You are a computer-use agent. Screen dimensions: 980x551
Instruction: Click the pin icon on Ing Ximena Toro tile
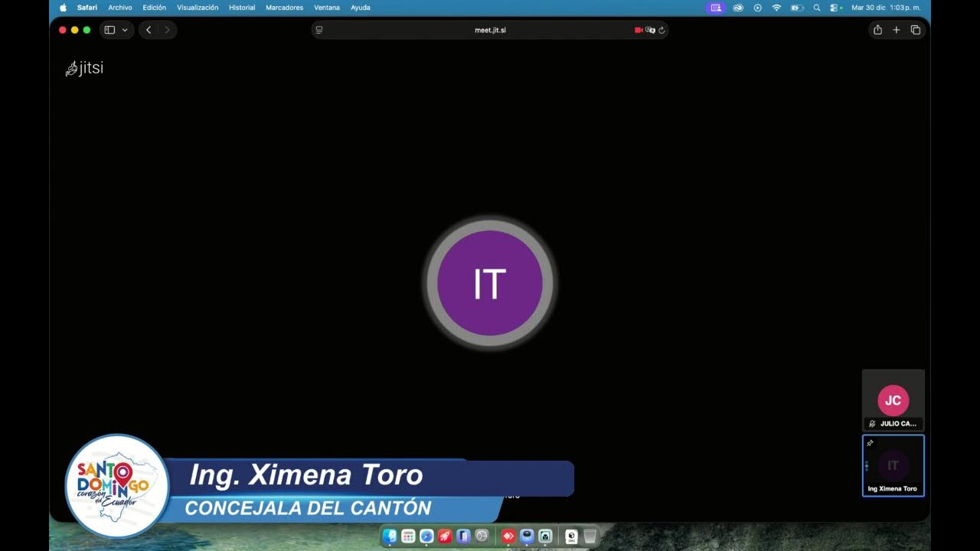[x=870, y=443]
